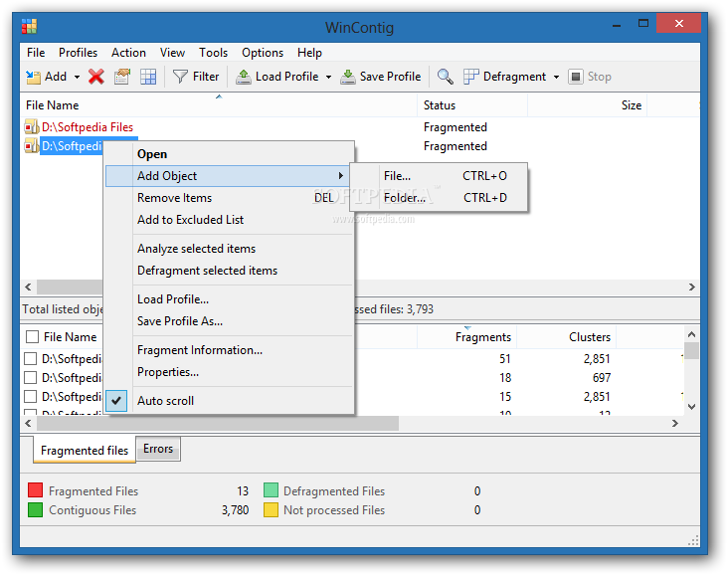Select Defragment selected items
This screenshot has width=728, height=575.
pyautogui.click(x=231, y=271)
